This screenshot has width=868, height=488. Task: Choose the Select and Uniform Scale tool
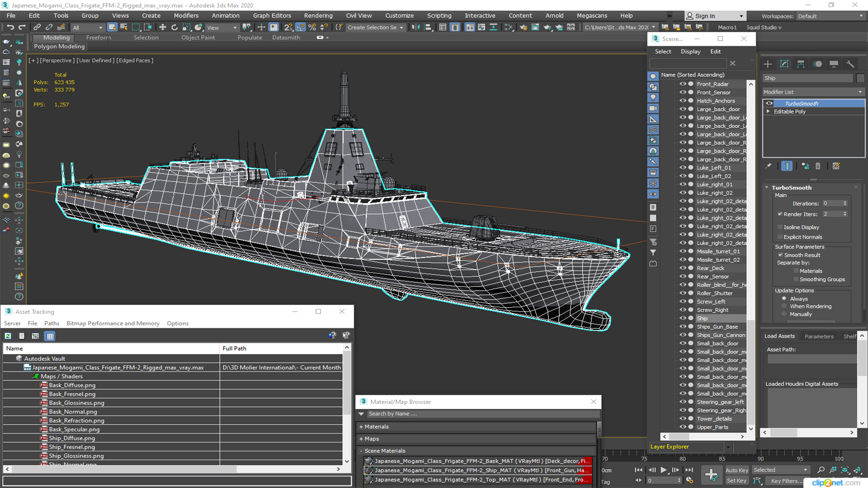coord(186,28)
